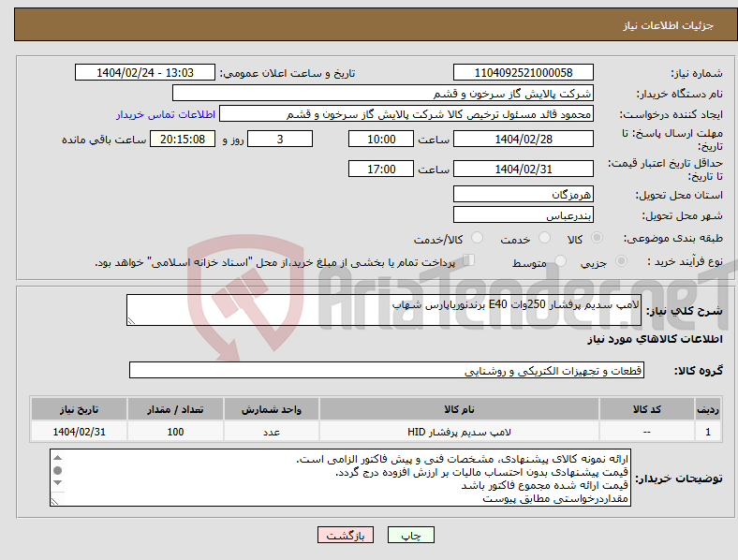Click the buyer note line قیمت ارائه شده مجموع
Viewport: 738px width, 560px height.
(544, 485)
